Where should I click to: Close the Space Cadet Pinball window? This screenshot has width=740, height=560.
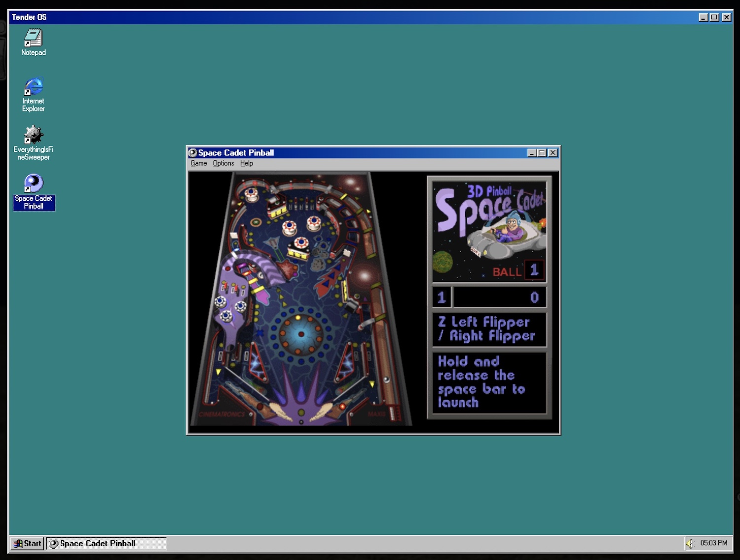[x=553, y=153]
